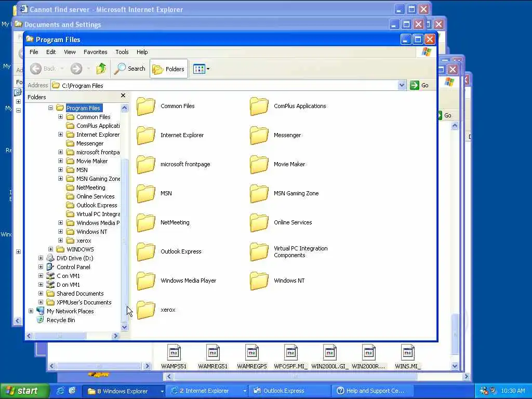The image size is (532, 399).
Task: Click folder tree horizontal scrollbar right arrow
Action: (115, 336)
